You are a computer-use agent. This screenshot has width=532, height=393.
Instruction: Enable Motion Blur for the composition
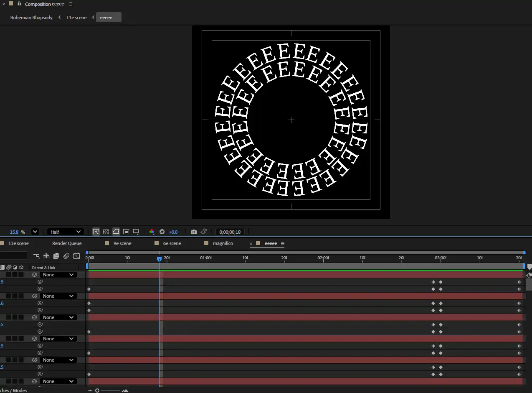tap(66, 256)
